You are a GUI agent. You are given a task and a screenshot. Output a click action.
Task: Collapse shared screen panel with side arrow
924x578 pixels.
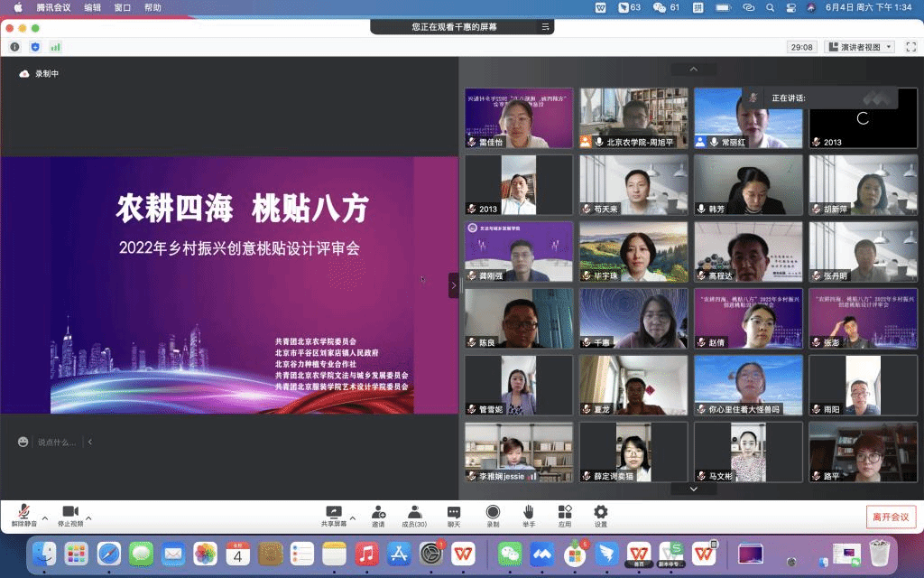(453, 285)
